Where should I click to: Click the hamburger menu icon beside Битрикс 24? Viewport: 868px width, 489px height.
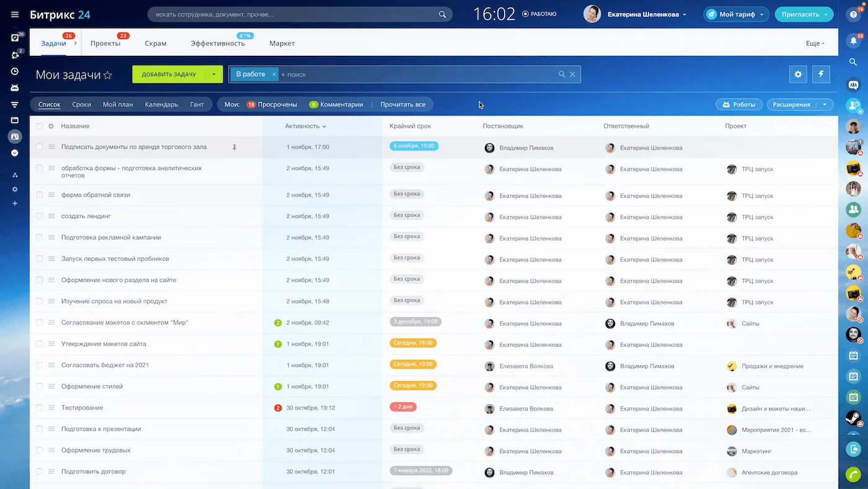15,14
